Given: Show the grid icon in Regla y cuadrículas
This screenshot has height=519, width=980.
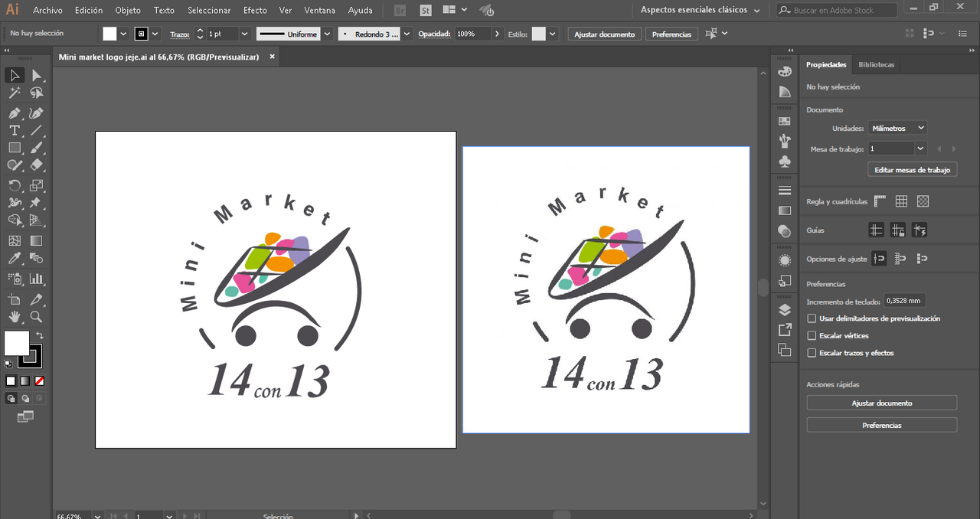Looking at the screenshot, I should tap(901, 201).
